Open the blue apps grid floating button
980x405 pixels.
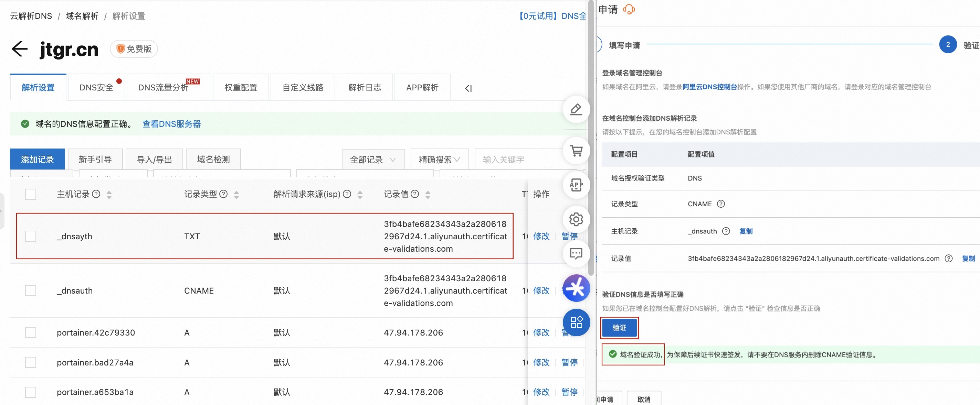pyautogui.click(x=576, y=322)
